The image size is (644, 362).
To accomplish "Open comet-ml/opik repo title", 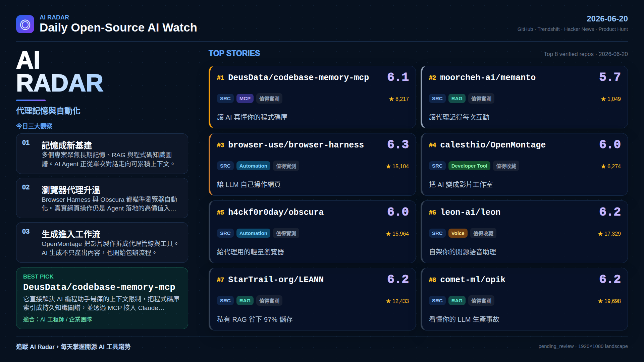I will (473, 280).
